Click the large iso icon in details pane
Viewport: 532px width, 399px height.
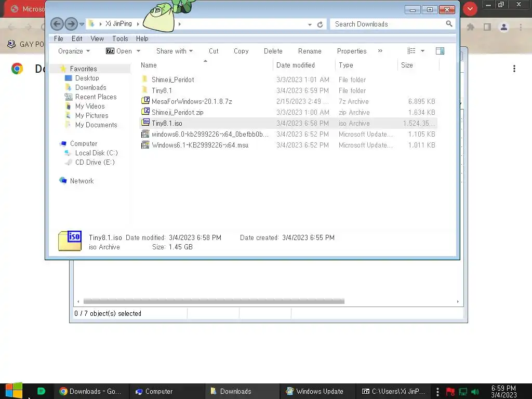[x=70, y=241]
